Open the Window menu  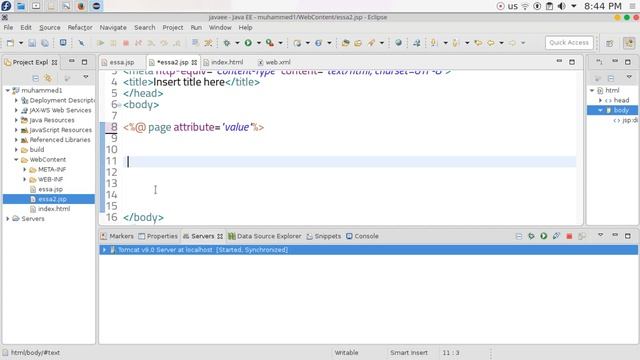(x=220, y=27)
